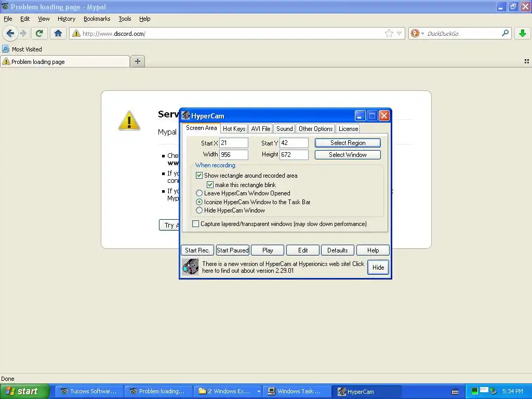The width and height of the screenshot is (532, 399).
Task: Bookmark this page with the star icon
Action: pyautogui.click(x=389, y=33)
